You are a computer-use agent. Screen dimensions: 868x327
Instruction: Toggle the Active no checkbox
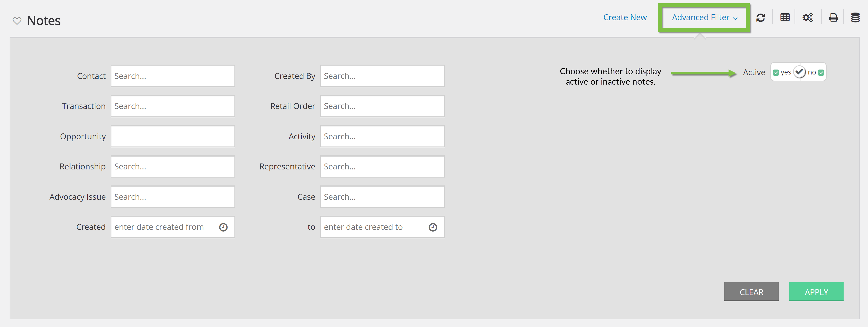(x=821, y=73)
